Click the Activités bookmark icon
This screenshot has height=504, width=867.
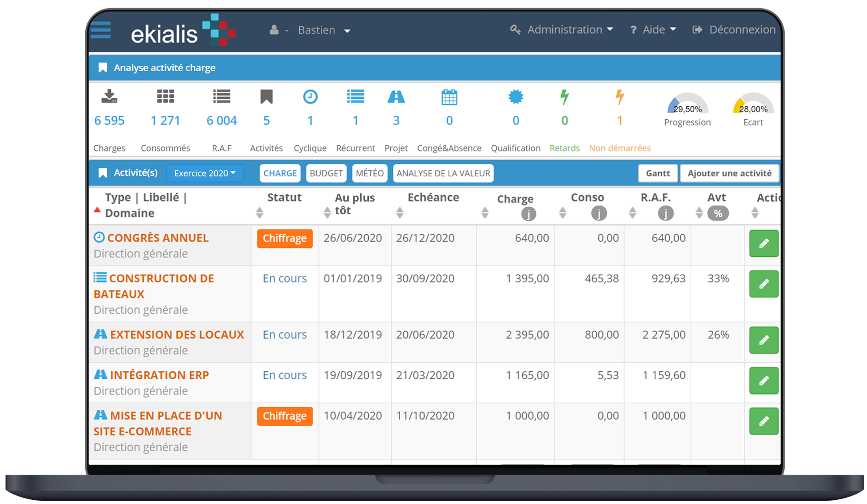[x=267, y=96]
